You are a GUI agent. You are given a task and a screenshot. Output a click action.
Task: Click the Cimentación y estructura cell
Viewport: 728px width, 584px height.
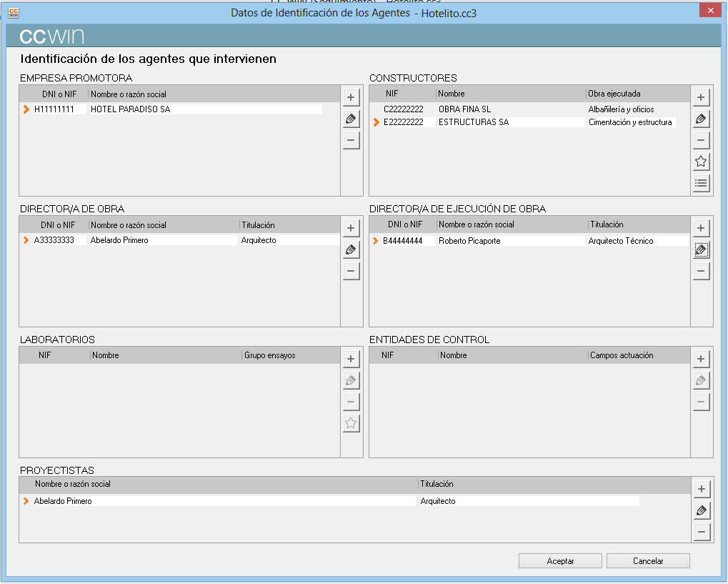pos(630,122)
